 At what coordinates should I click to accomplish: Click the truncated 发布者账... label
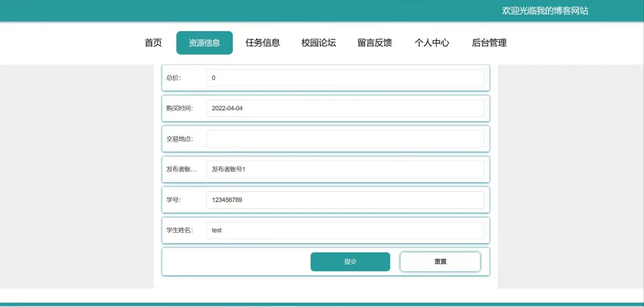pyautogui.click(x=181, y=169)
